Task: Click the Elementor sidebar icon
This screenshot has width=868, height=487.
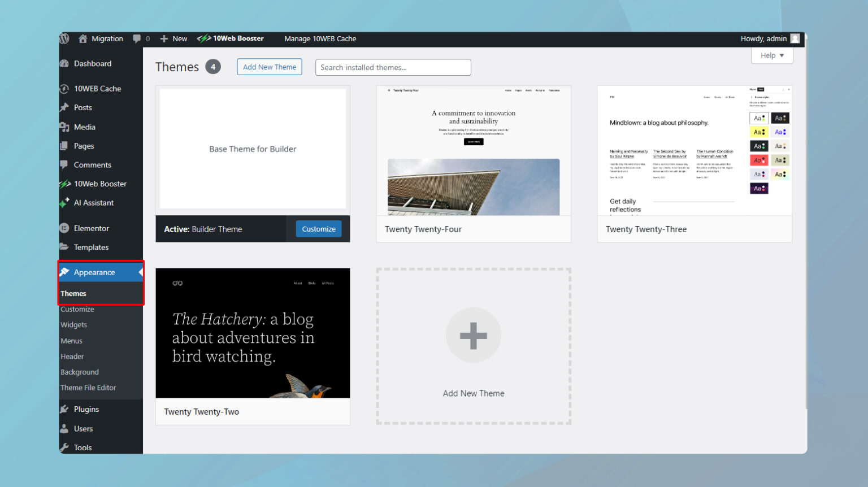Action: click(x=64, y=228)
